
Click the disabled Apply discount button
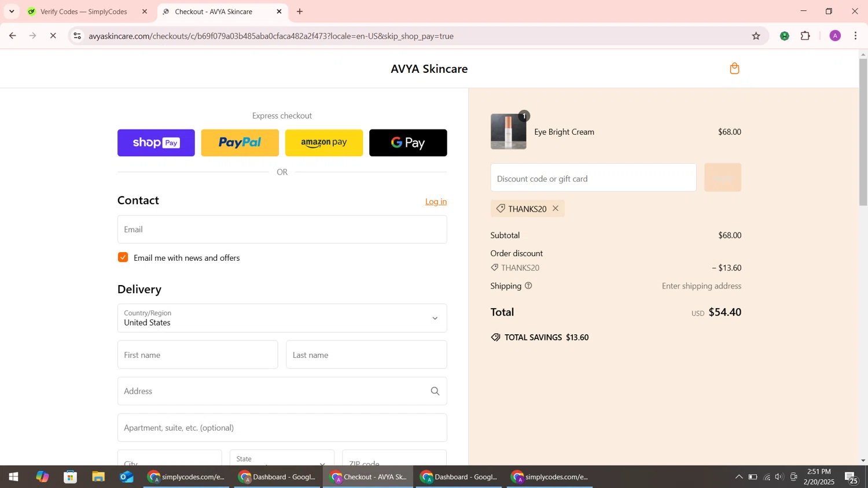click(x=723, y=178)
